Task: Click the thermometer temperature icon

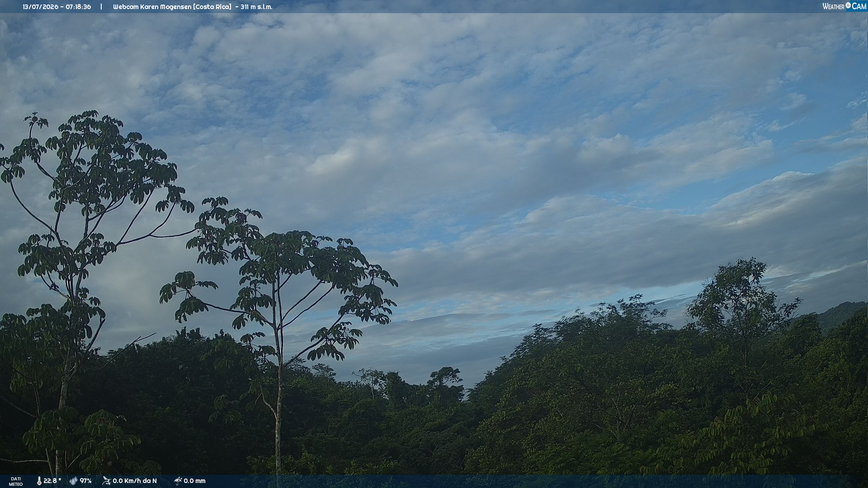Action: 39,481
